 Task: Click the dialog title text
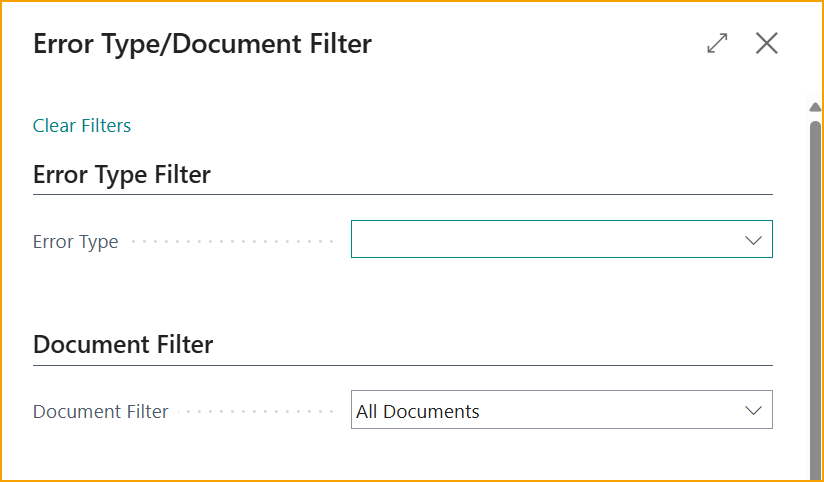click(x=203, y=44)
